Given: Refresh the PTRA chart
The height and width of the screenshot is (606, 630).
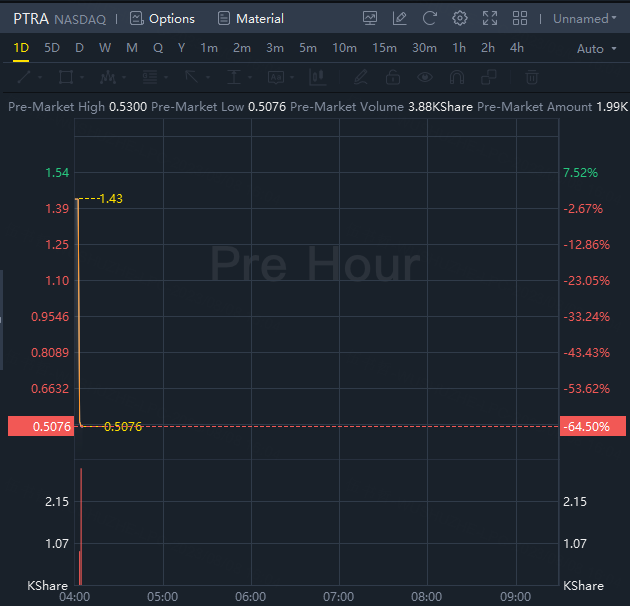Looking at the screenshot, I should (x=430, y=18).
